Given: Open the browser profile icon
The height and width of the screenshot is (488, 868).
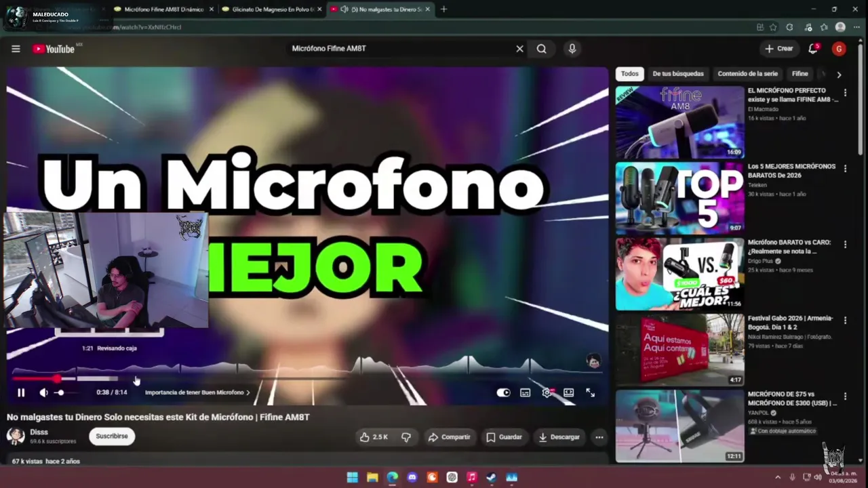Looking at the screenshot, I should tap(840, 27).
